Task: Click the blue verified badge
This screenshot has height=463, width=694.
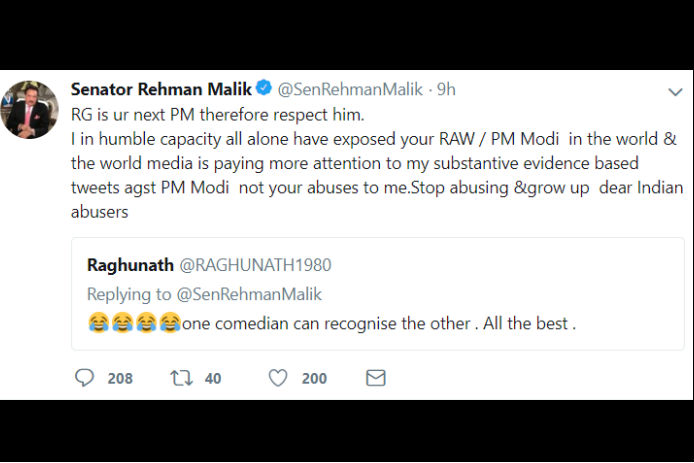Action: 264,88
